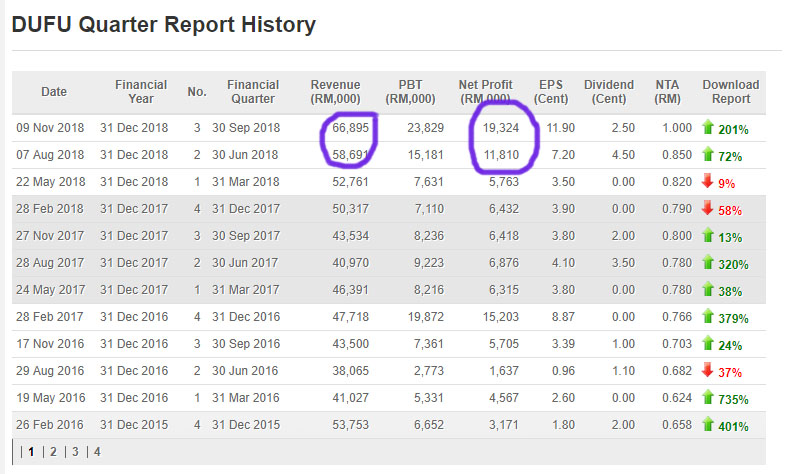Screen dimensions: 785x474
Task: Select net profit value 11,810
Action: [x=501, y=155]
